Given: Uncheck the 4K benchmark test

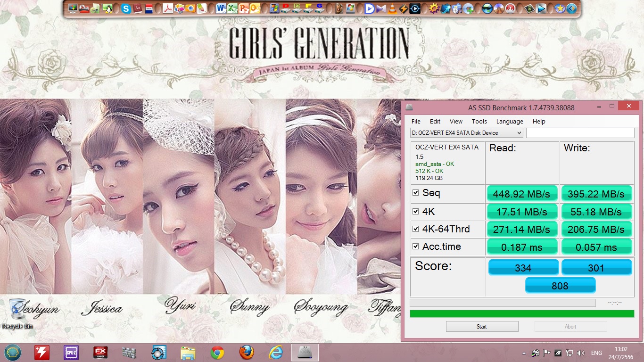Looking at the screenshot, I should pyautogui.click(x=416, y=212).
